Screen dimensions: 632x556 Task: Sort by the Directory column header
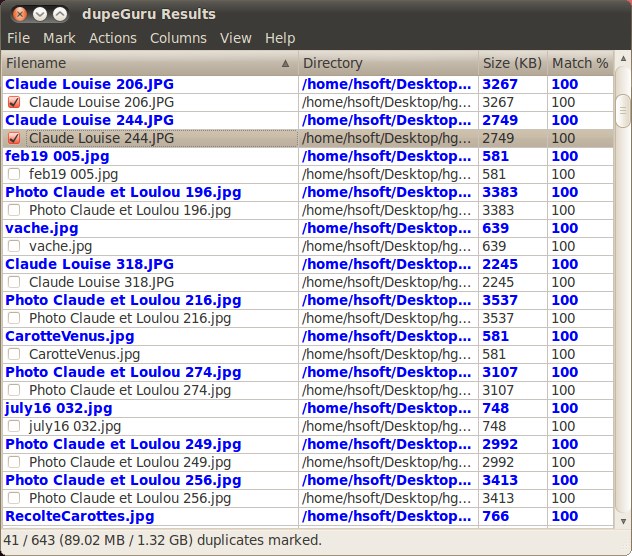pyautogui.click(x=387, y=63)
